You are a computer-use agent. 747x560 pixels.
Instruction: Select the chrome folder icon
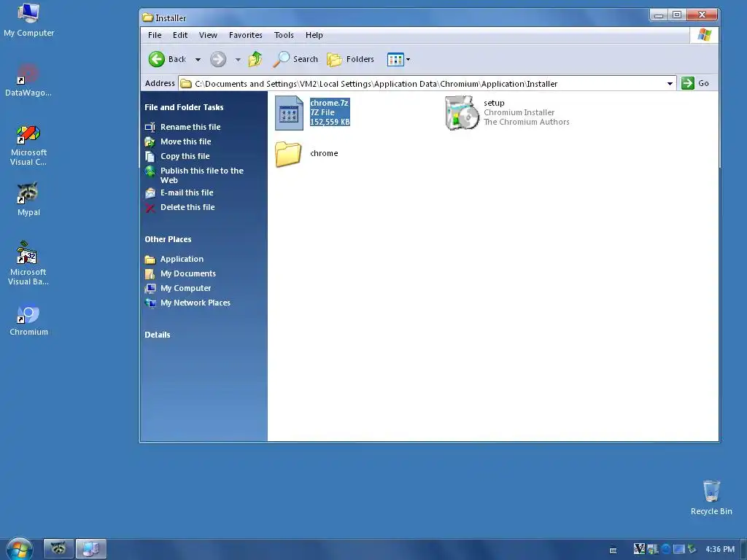pos(288,154)
